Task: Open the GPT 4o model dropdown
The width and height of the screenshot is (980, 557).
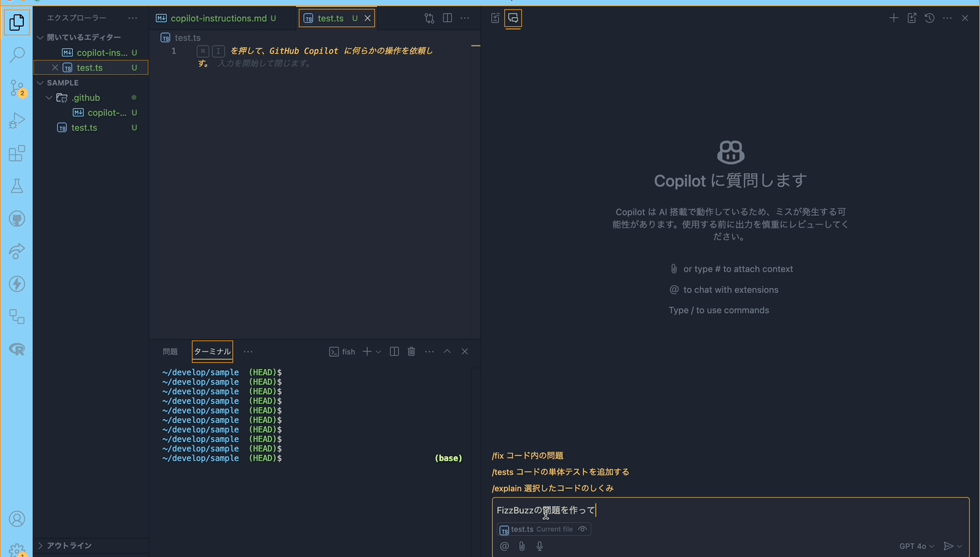Action: tap(916, 545)
